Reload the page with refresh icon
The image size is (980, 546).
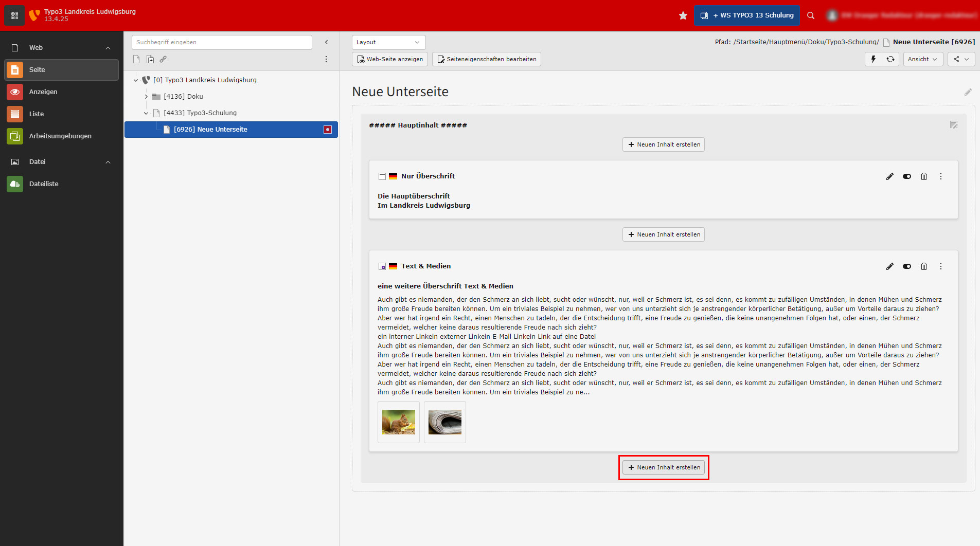890,59
